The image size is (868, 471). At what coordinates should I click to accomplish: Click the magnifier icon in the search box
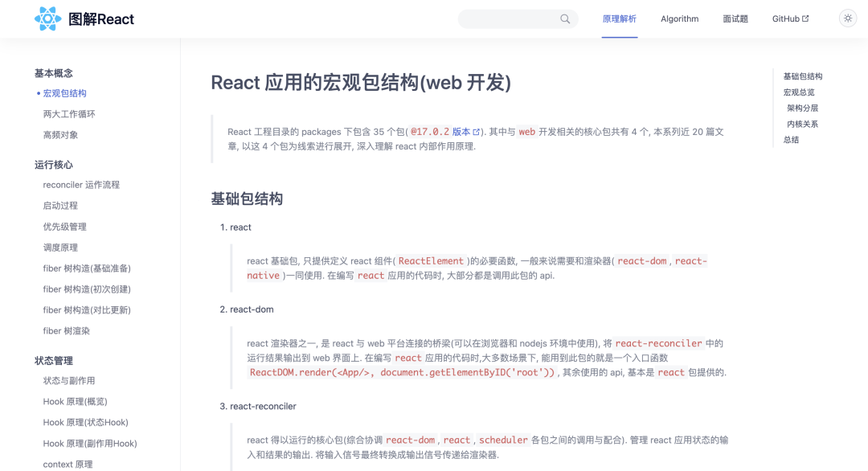coord(565,18)
